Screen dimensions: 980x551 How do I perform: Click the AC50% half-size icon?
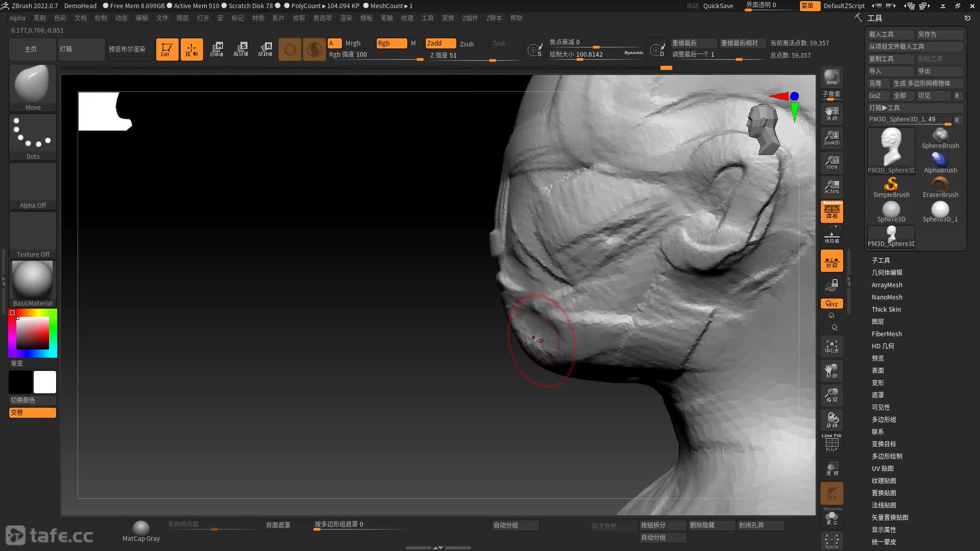tap(831, 187)
